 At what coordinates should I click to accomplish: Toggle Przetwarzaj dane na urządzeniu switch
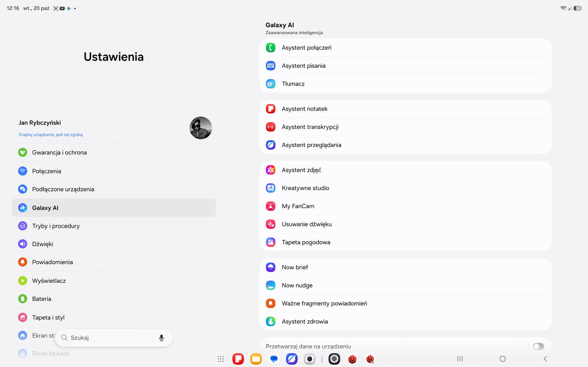pos(538,346)
